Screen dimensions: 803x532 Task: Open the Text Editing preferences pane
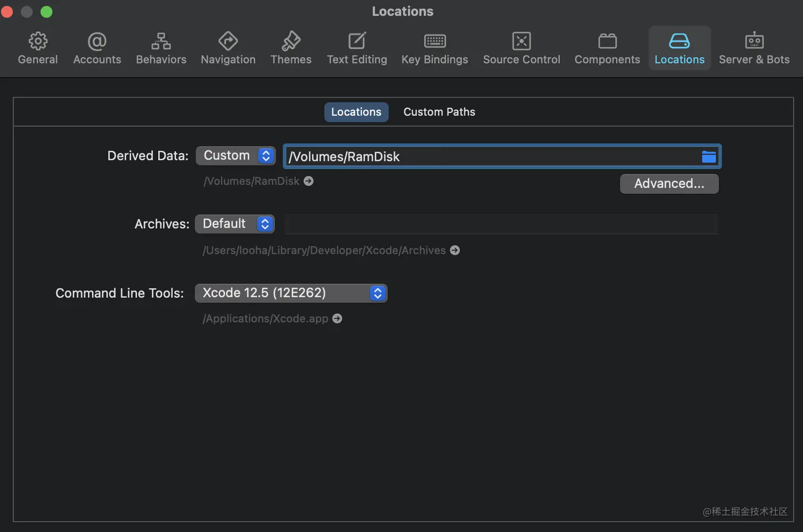pyautogui.click(x=357, y=48)
